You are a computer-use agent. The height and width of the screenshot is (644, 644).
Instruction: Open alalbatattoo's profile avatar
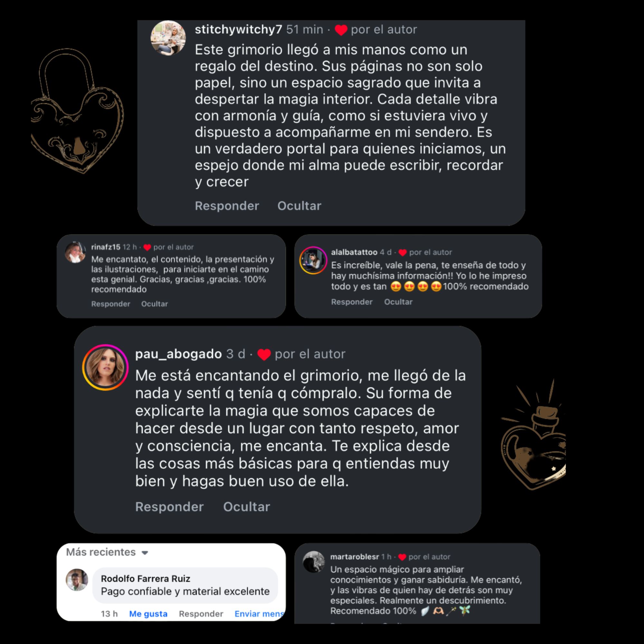tap(313, 260)
